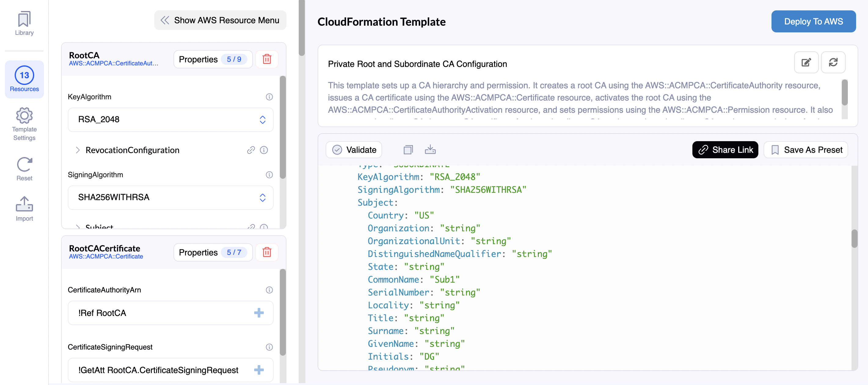Click the CertificateAuthorityArn input field
Viewport: 868px width, 385px height.
point(162,313)
